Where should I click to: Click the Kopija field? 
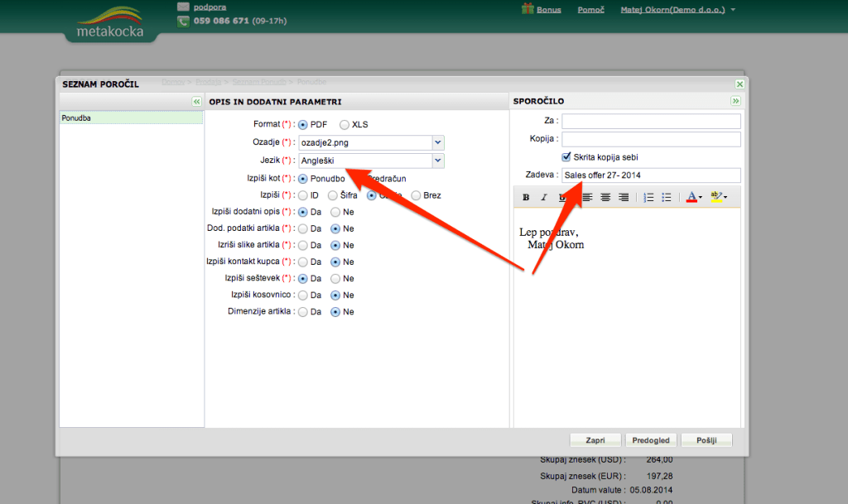click(x=651, y=139)
